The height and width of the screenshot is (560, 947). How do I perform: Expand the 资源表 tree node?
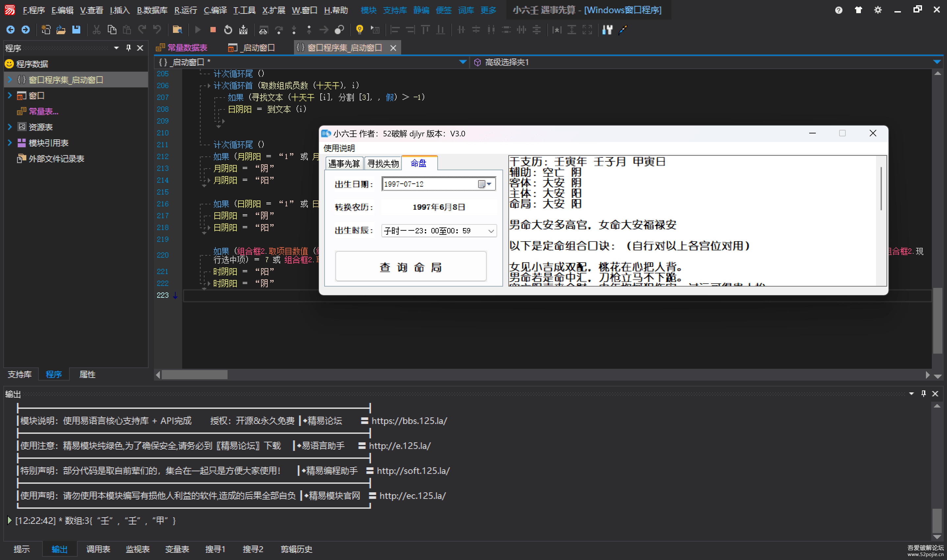pyautogui.click(x=10, y=127)
